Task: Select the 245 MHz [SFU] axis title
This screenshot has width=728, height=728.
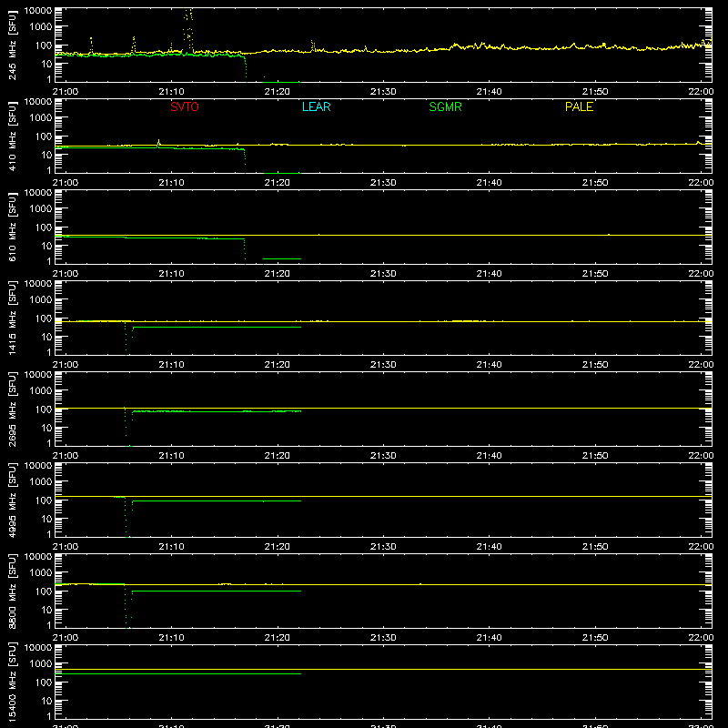Action: pos(13,45)
